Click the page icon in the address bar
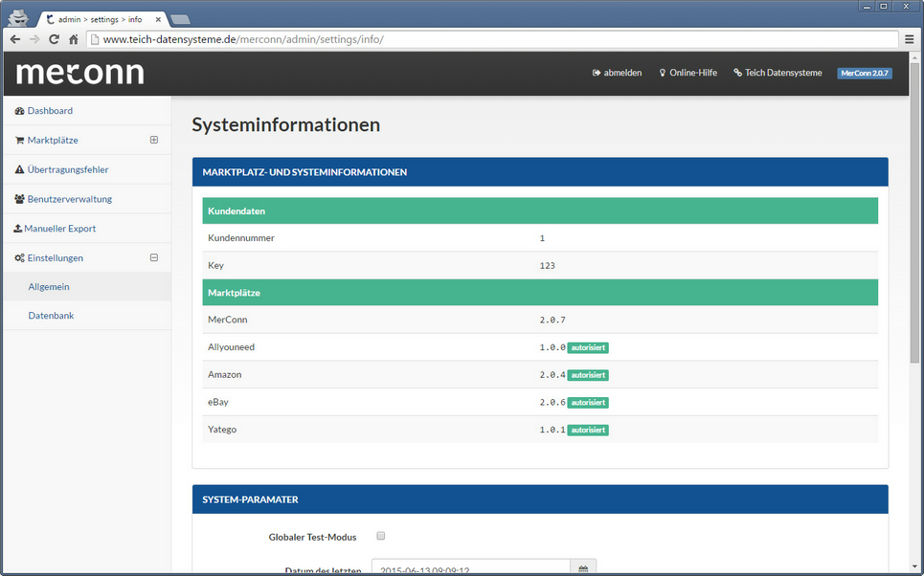Screen dimensions: 924x576 94,39
